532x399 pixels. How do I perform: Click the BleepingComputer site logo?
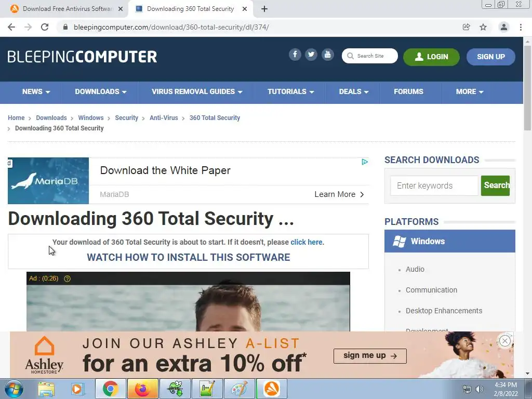click(82, 57)
